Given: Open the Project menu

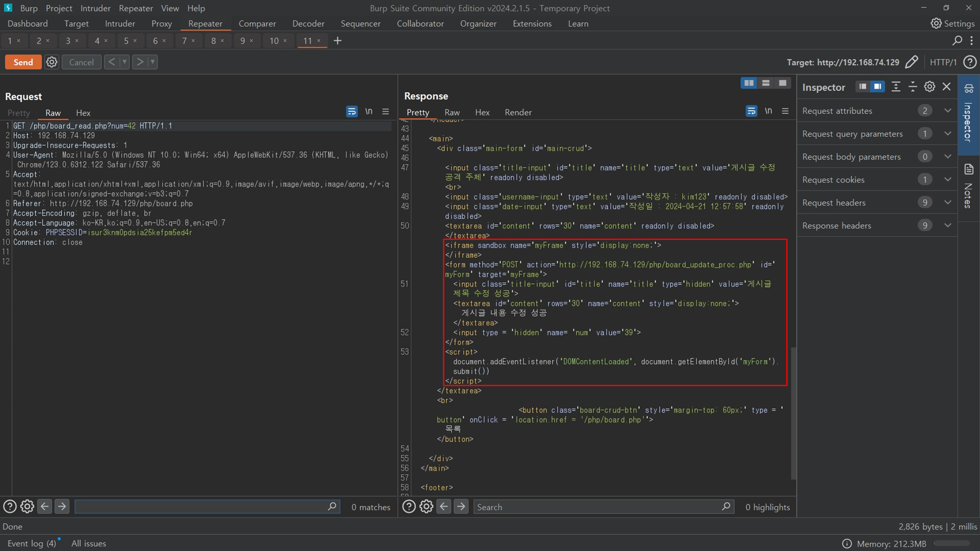Looking at the screenshot, I should (x=58, y=8).
